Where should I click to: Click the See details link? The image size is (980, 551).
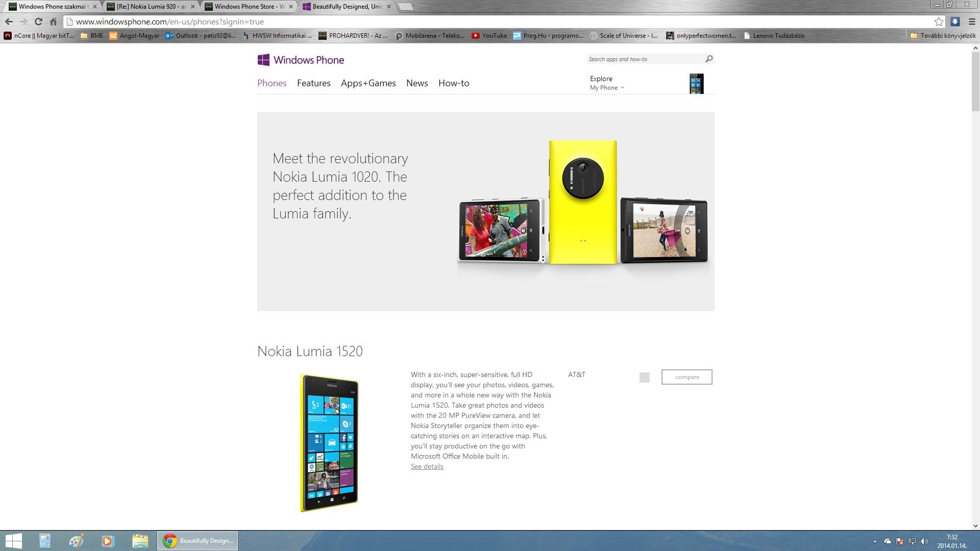(427, 467)
